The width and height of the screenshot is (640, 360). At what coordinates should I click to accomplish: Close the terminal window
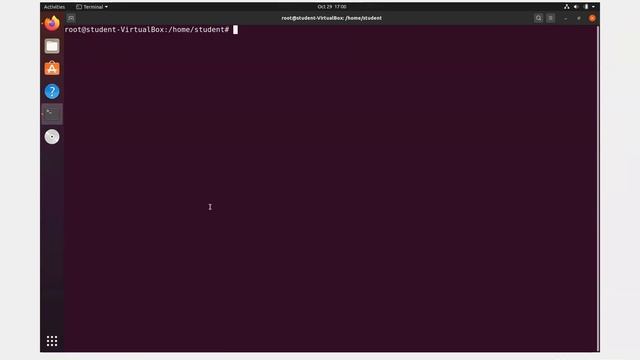click(592, 18)
